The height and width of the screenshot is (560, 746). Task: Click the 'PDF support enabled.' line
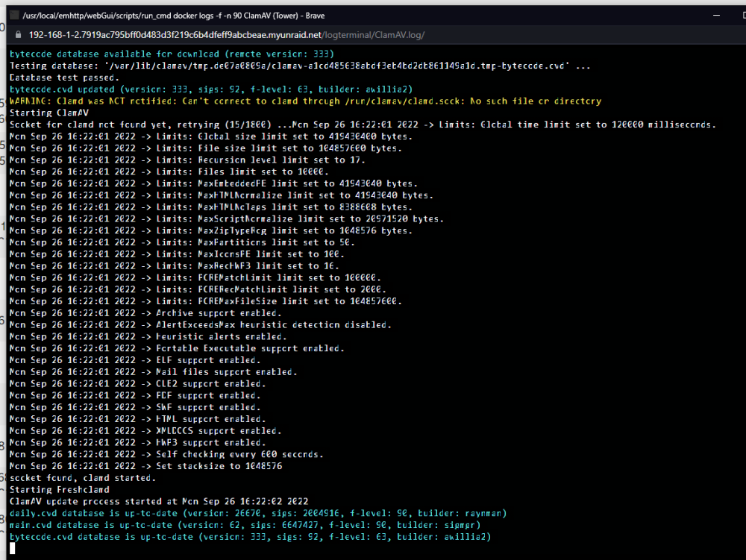point(135,395)
